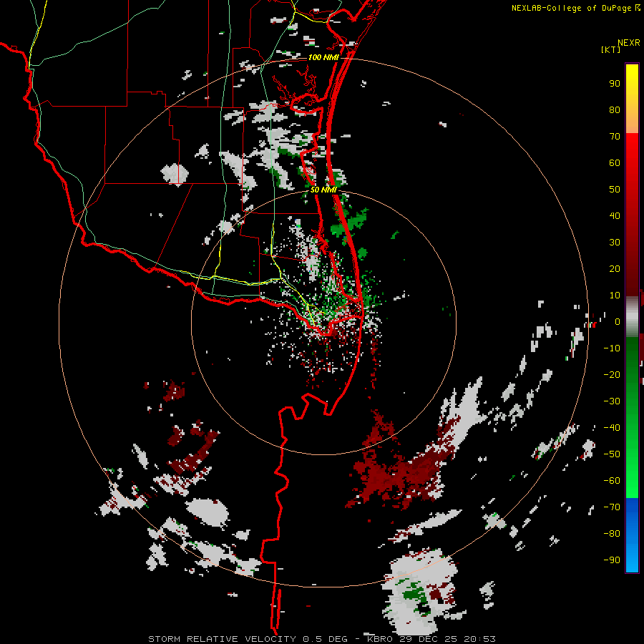
Task: Click the -20 value on velocity scale
Action: pos(612,374)
